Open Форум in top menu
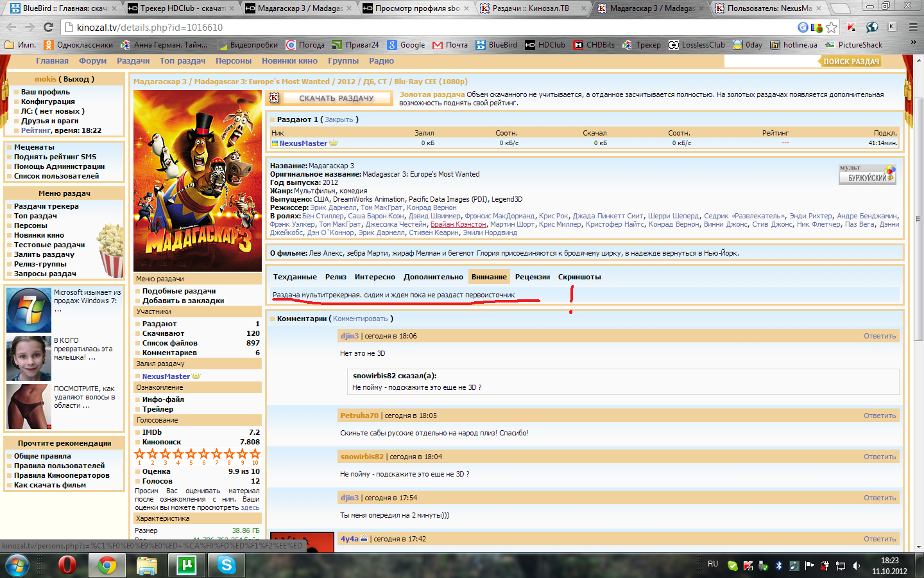This screenshot has height=578, width=924. (x=92, y=61)
